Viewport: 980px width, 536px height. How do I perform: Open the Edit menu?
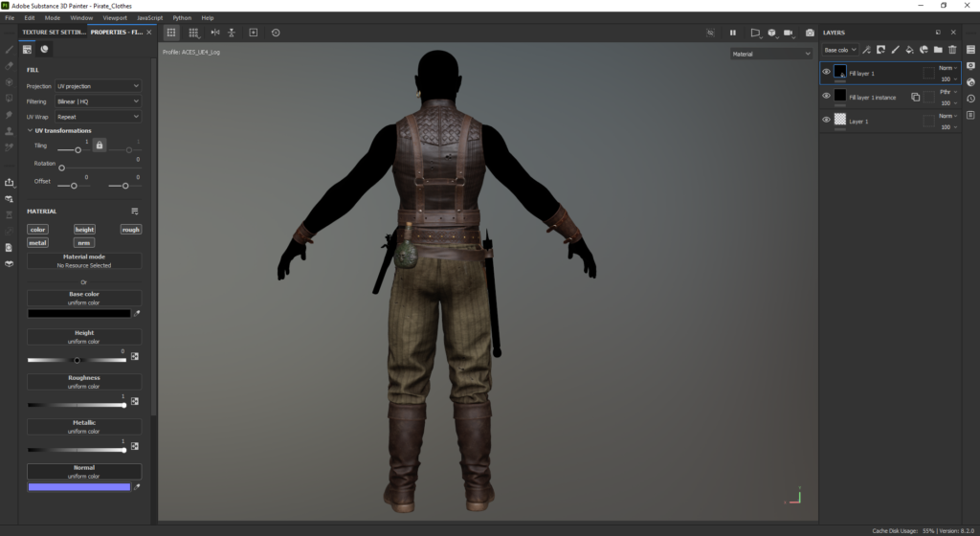pos(30,18)
